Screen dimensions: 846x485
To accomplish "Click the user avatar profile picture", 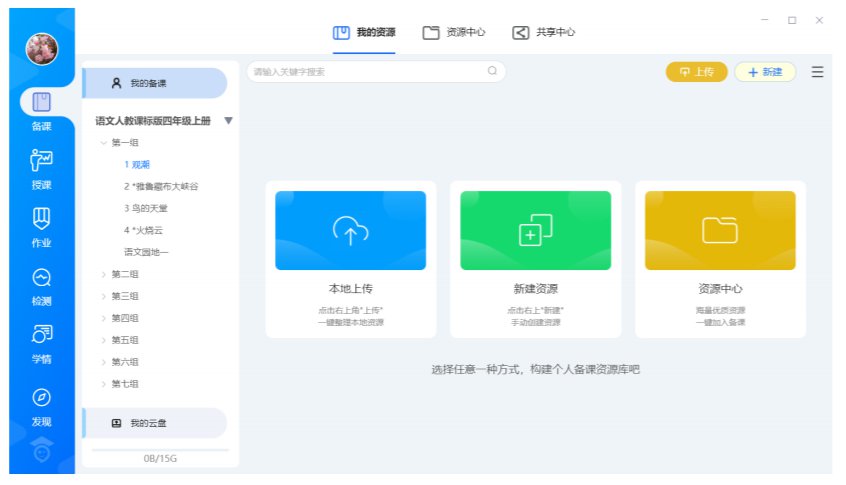I will 41,47.
